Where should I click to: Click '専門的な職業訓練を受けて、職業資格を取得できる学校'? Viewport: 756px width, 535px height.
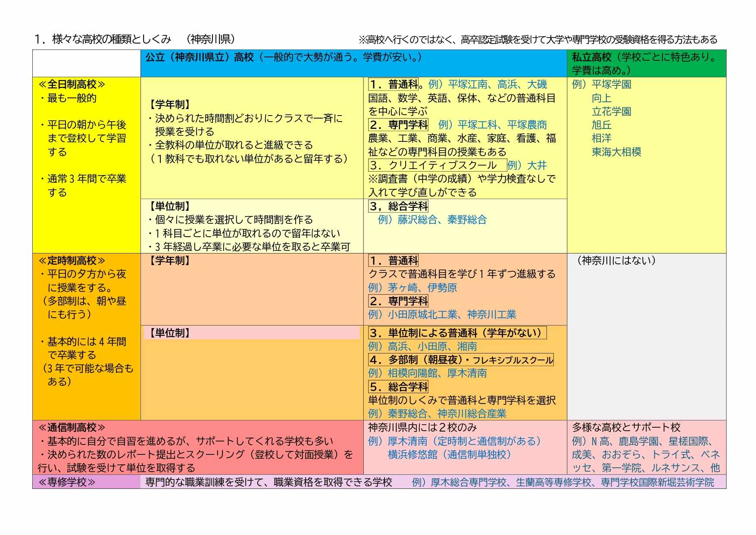[269, 482]
